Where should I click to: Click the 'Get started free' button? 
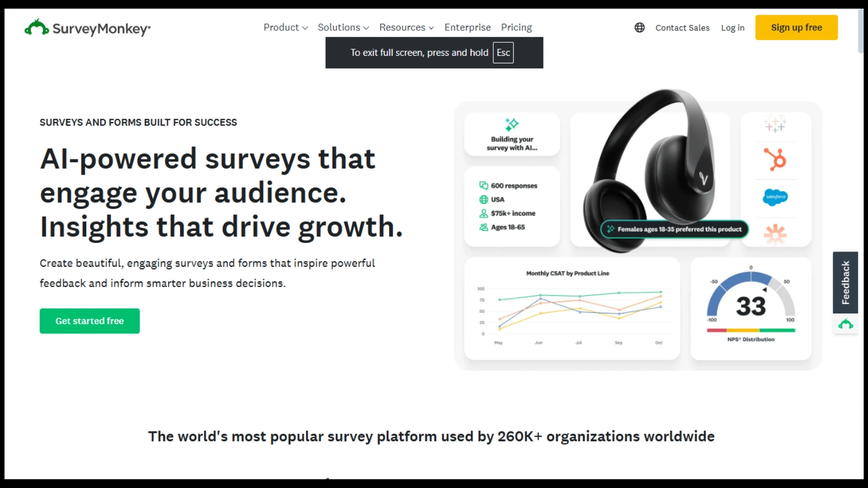[90, 320]
